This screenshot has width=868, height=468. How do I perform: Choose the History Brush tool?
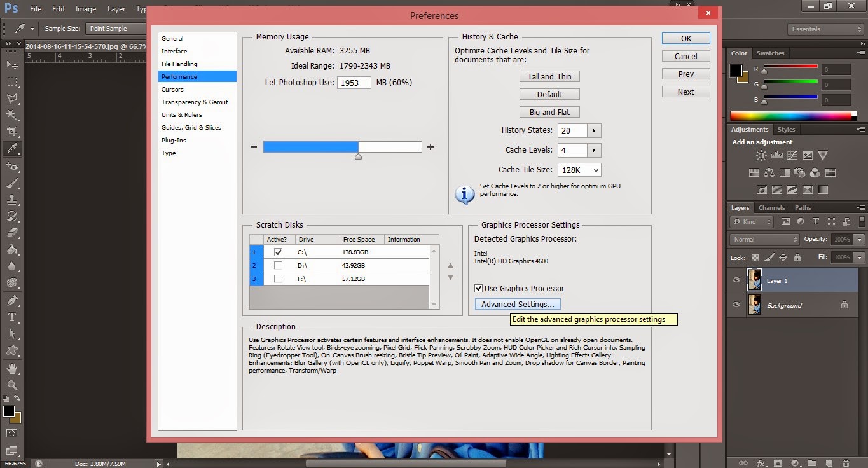(x=11, y=216)
